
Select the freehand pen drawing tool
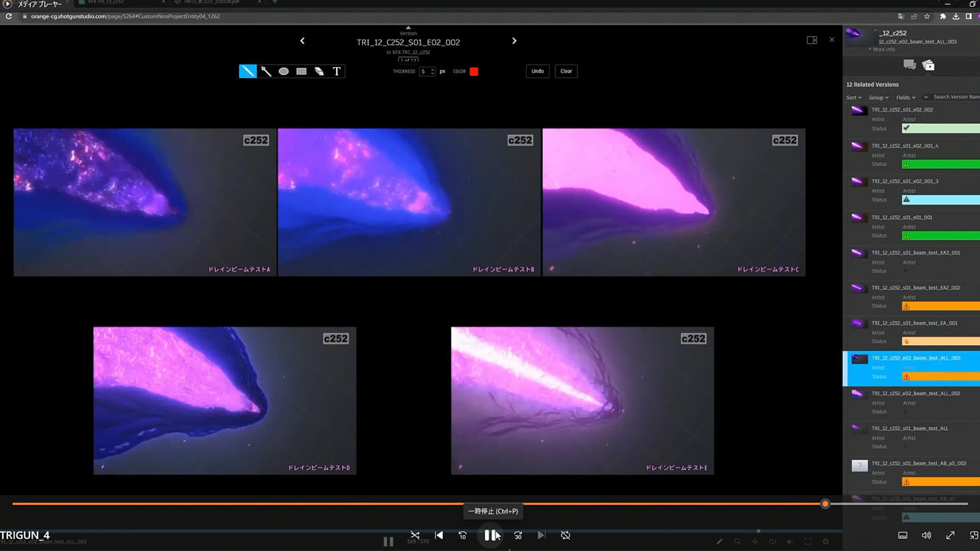pyautogui.click(x=248, y=71)
